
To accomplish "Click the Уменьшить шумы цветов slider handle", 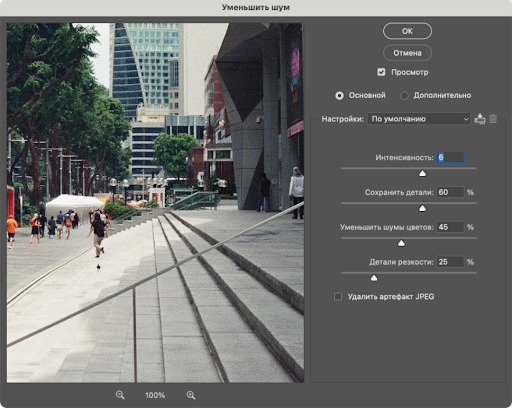I will (401, 243).
